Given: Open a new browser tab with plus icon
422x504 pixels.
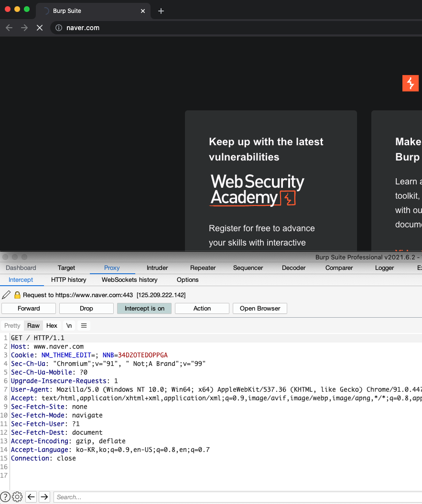Looking at the screenshot, I should [x=161, y=11].
